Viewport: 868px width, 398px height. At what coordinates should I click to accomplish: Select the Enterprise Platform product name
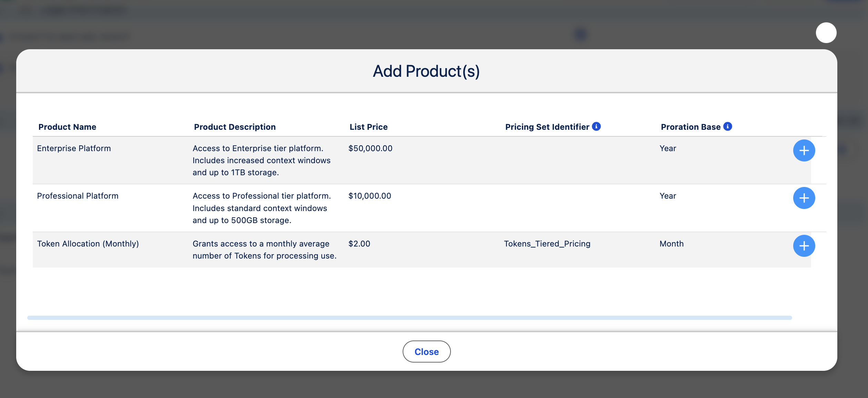coord(74,148)
